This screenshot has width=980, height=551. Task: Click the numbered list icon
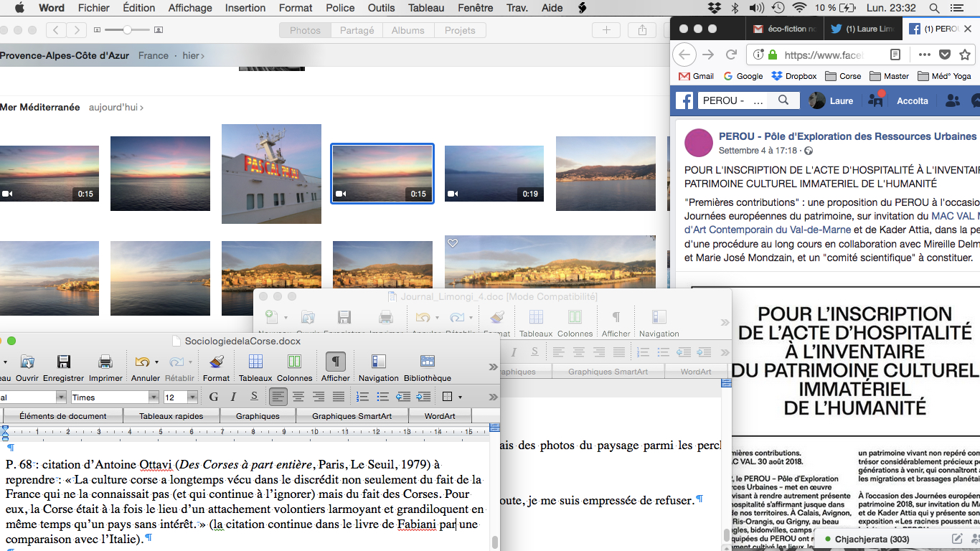coord(363,397)
